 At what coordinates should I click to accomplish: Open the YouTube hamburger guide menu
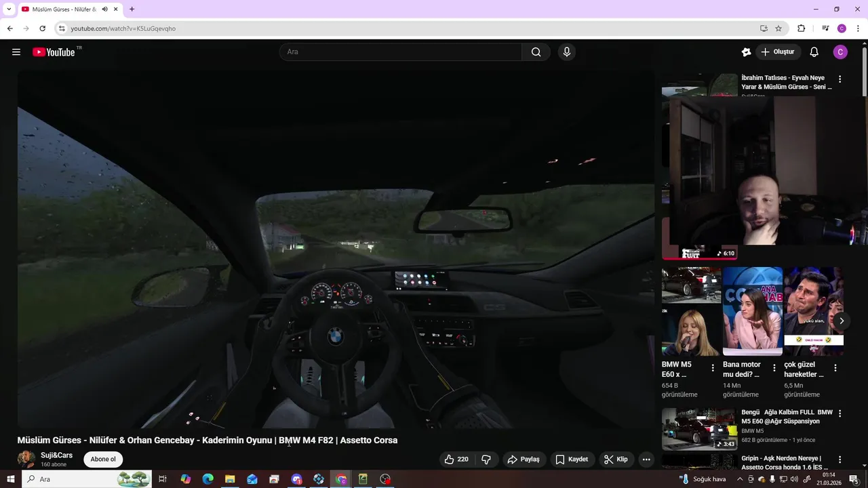[x=16, y=52]
